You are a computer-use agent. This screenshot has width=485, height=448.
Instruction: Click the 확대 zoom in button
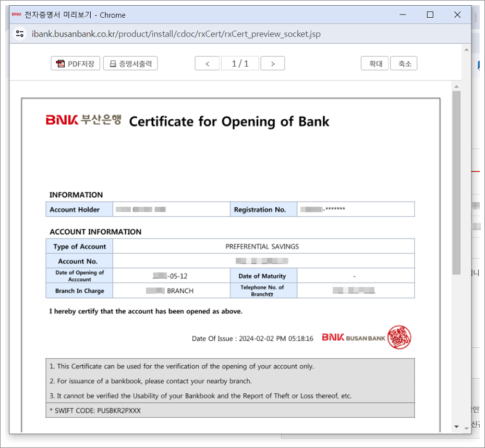(x=374, y=64)
